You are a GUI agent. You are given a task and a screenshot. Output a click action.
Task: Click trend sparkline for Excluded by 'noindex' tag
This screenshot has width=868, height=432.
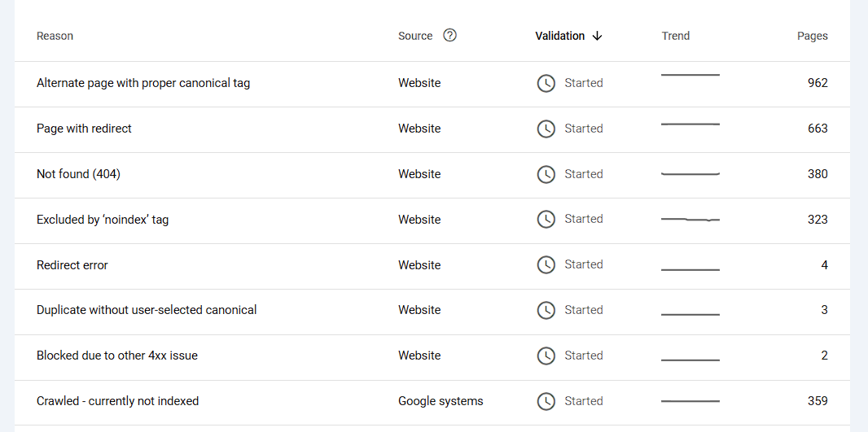(x=690, y=220)
